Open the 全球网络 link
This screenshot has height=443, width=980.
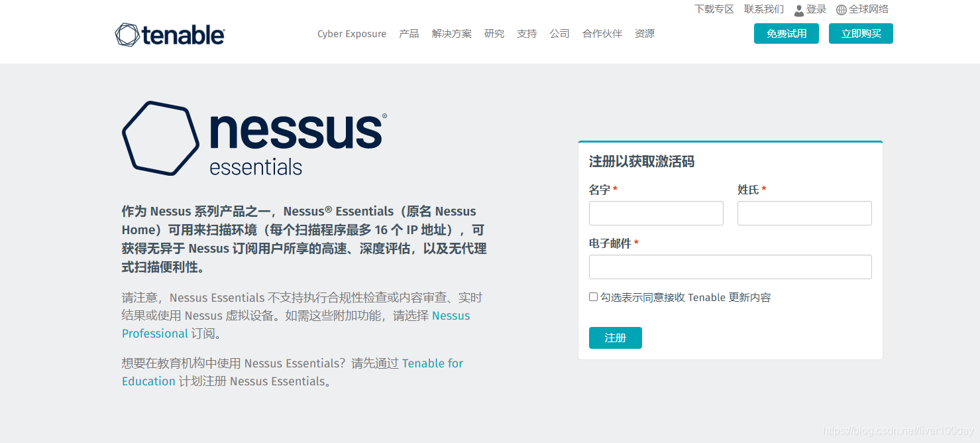point(869,9)
